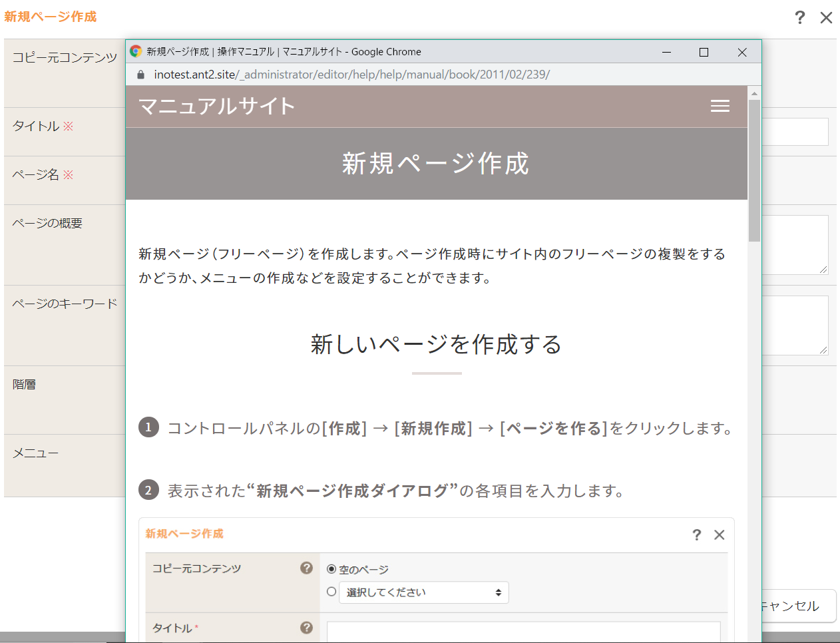Click the intro paragraph starting 新規ページ（フリーページ）

coord(433,266)
